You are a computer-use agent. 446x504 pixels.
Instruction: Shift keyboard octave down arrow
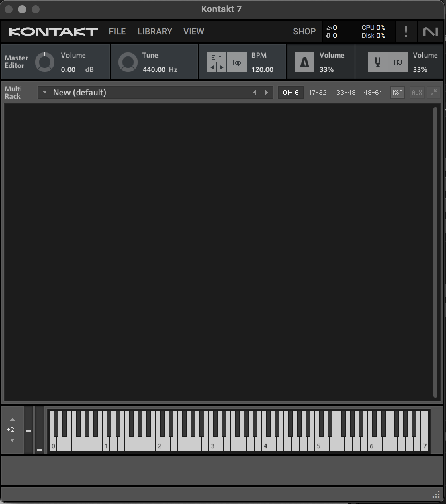tap(12, 440)
